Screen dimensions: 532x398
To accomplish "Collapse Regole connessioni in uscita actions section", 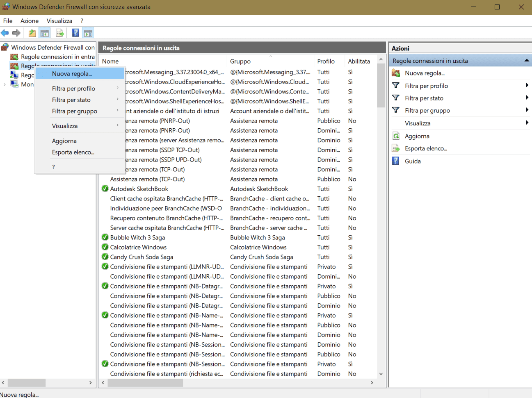I will (526, 61).
